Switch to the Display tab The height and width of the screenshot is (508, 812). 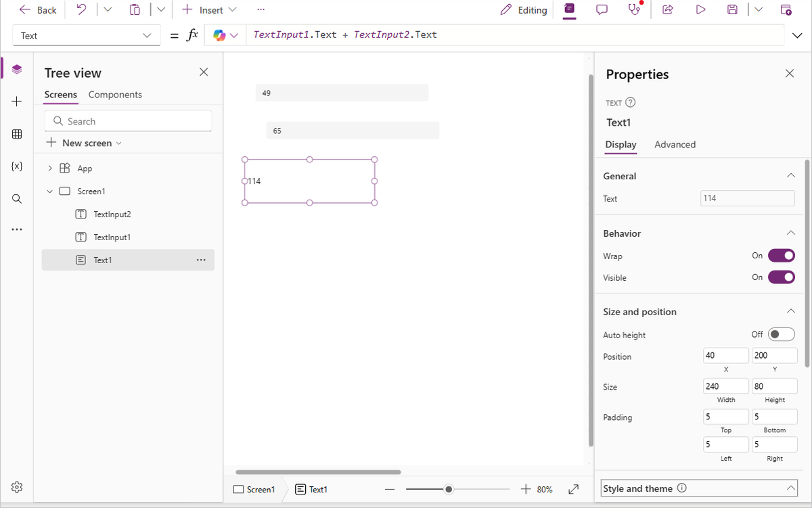(621, 144)
